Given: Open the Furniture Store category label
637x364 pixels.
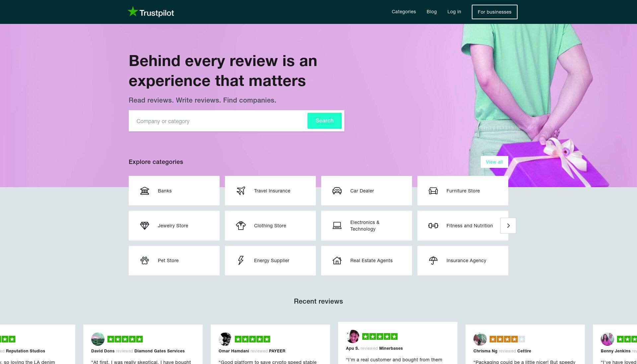Looking at the screenshot, I should [x=463, y=191].
